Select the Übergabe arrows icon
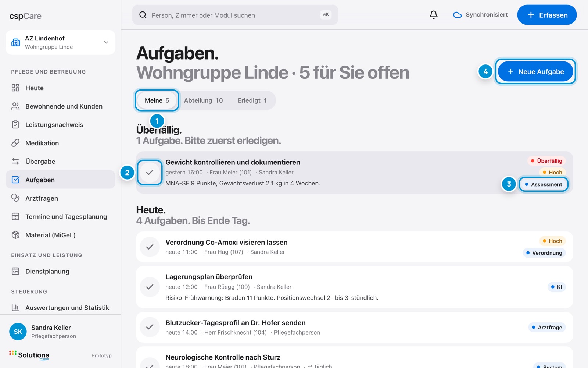Screen dimensions: 588x368 click(x=15, y=161)
